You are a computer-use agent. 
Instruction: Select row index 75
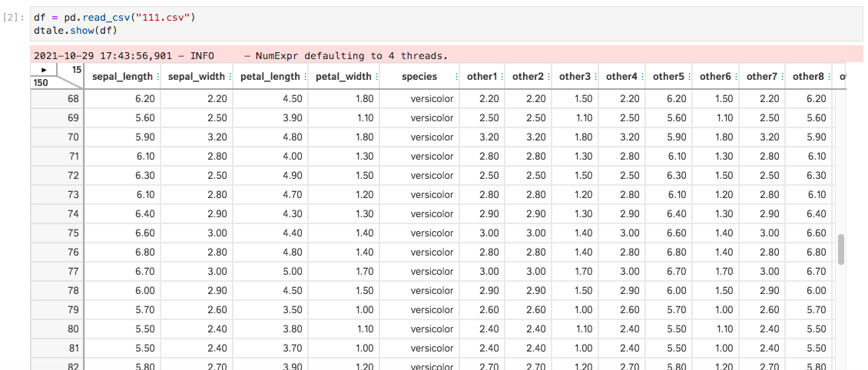[x=57, y=233]
